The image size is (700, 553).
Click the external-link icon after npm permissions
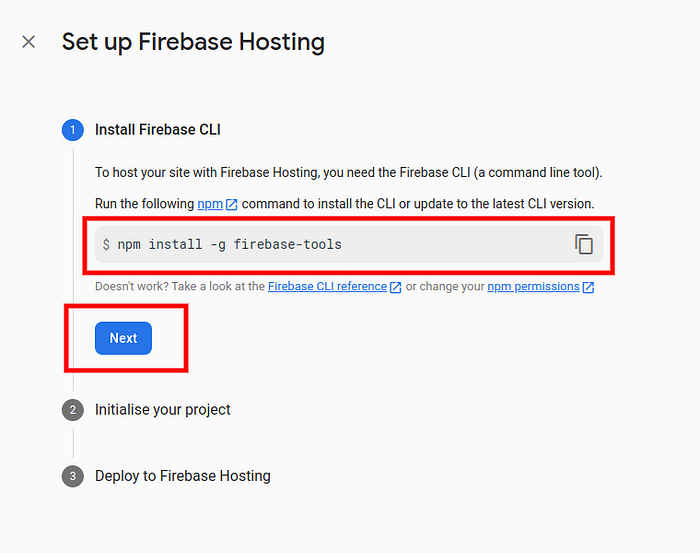point(588,287)
